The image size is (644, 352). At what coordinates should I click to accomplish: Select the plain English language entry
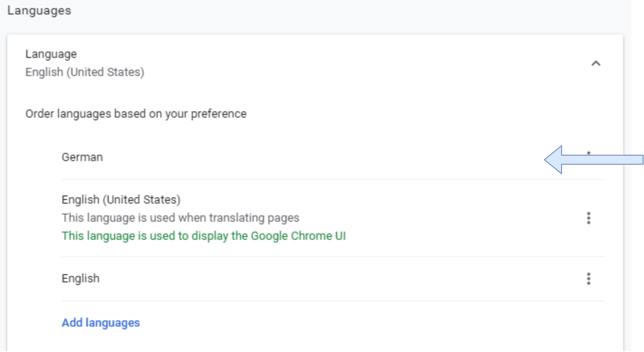(x=80, y=278)
